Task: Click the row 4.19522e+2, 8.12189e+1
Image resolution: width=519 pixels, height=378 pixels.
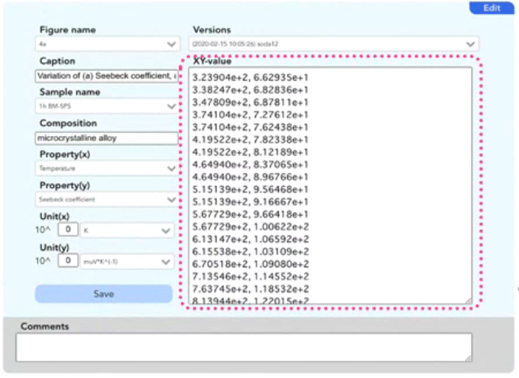Action: point(250,152)
